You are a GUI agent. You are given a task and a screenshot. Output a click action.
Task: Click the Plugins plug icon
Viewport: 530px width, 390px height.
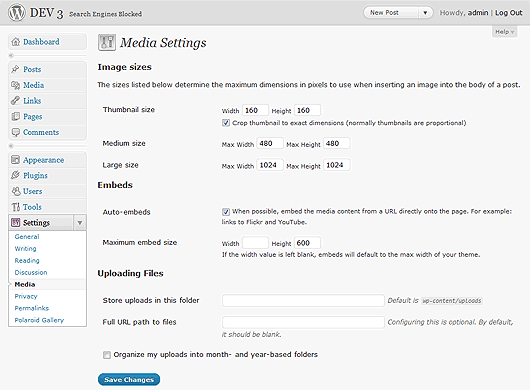[15, 175]
